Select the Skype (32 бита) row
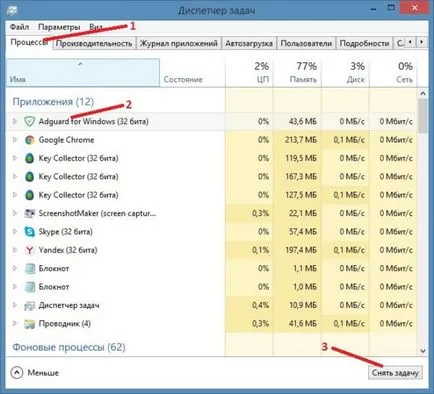434x394 pixels. point(211,232)
